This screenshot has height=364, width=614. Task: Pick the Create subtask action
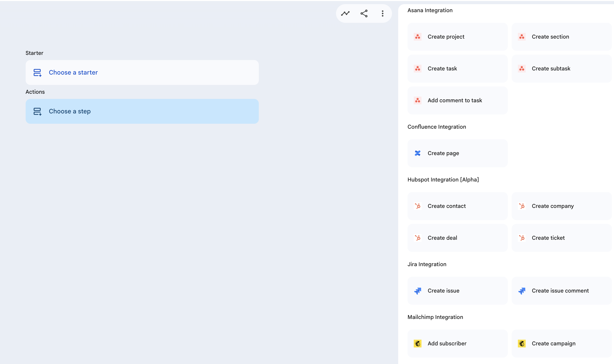[x=561, y=69]
